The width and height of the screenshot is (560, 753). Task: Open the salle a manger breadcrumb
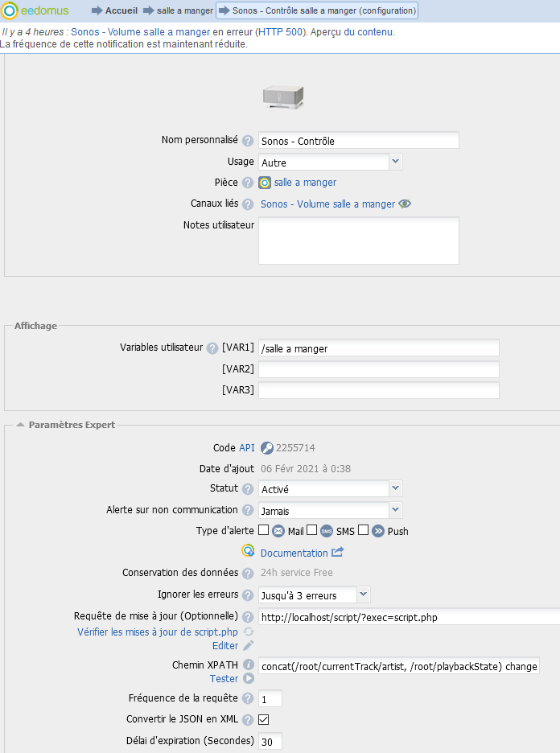coord(184,11)
